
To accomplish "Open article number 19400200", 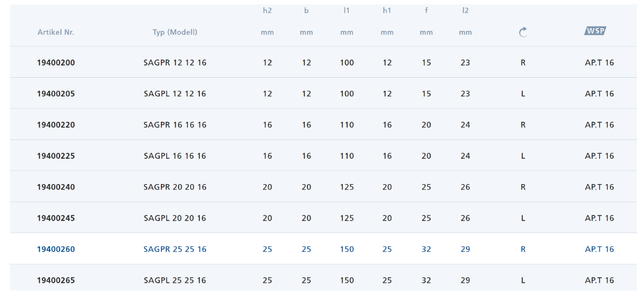I will tap(56, 63).
